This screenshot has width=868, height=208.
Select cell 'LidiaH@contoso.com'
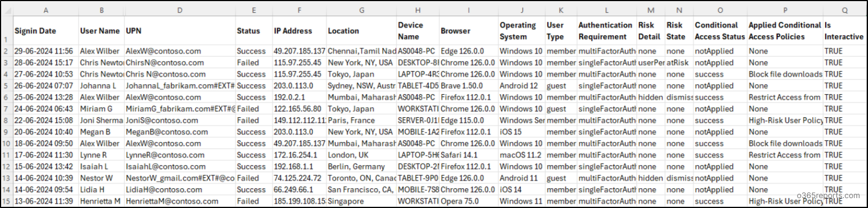pyautogui.click(x=180, y=190)
